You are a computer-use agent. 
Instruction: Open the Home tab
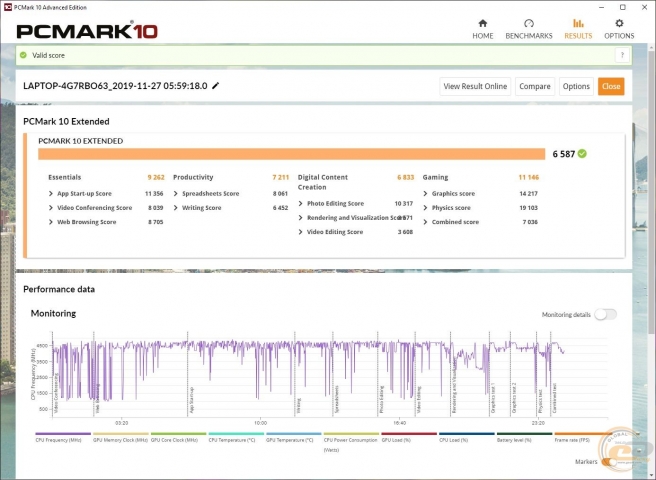coord(482,29)
